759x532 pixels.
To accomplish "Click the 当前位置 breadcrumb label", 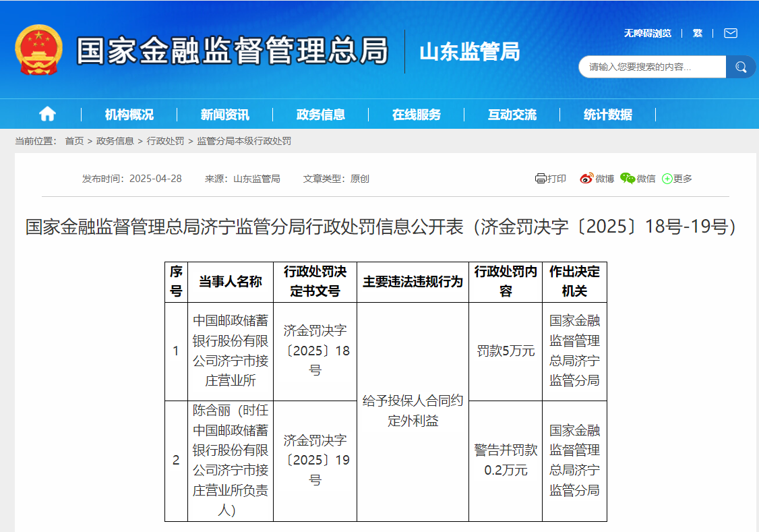I will [x=36, y=141].
